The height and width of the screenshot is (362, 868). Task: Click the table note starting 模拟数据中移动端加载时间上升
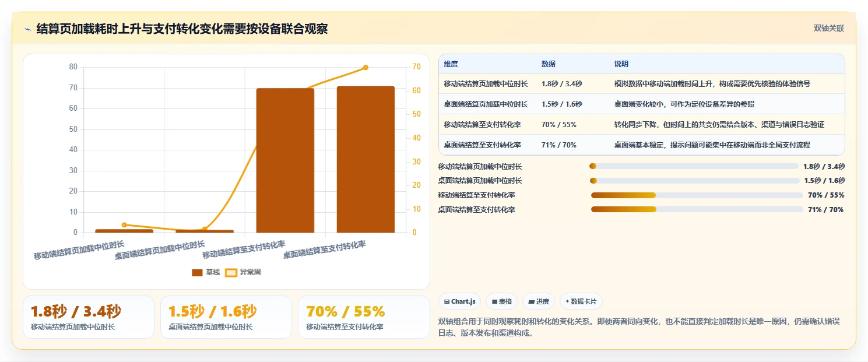tap(712, 84)
